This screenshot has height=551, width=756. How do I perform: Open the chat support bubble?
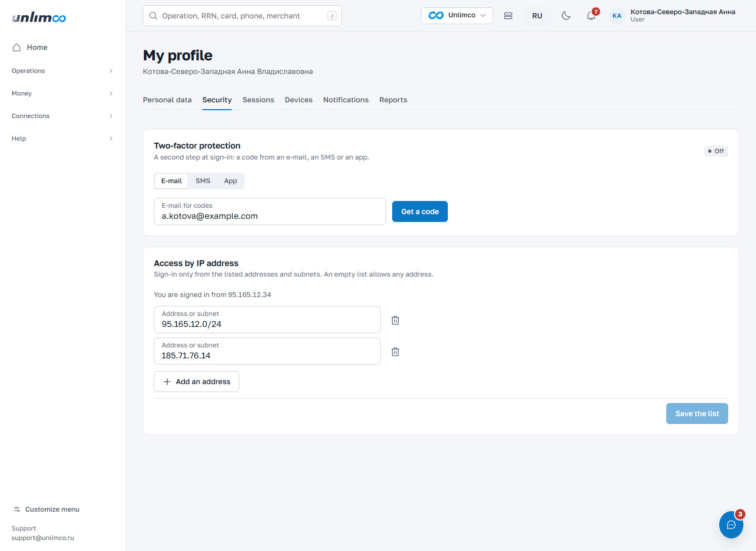[x=731, y=525]
